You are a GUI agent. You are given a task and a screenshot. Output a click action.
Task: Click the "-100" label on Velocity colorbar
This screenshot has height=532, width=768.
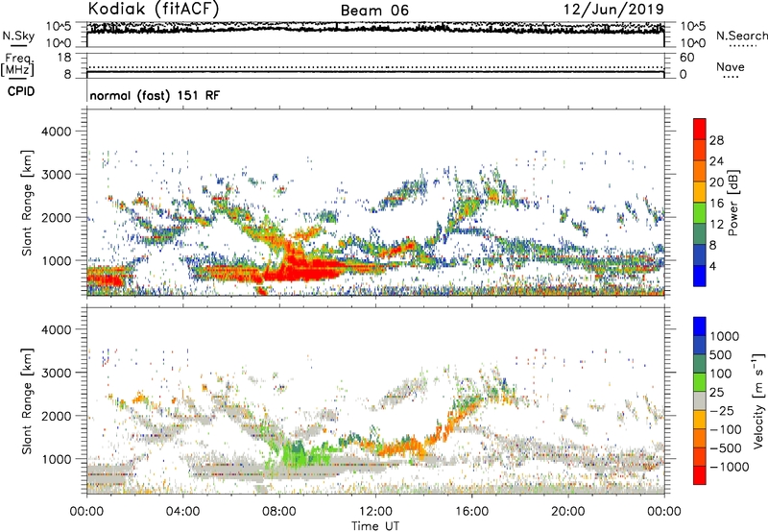click(724, 429)
